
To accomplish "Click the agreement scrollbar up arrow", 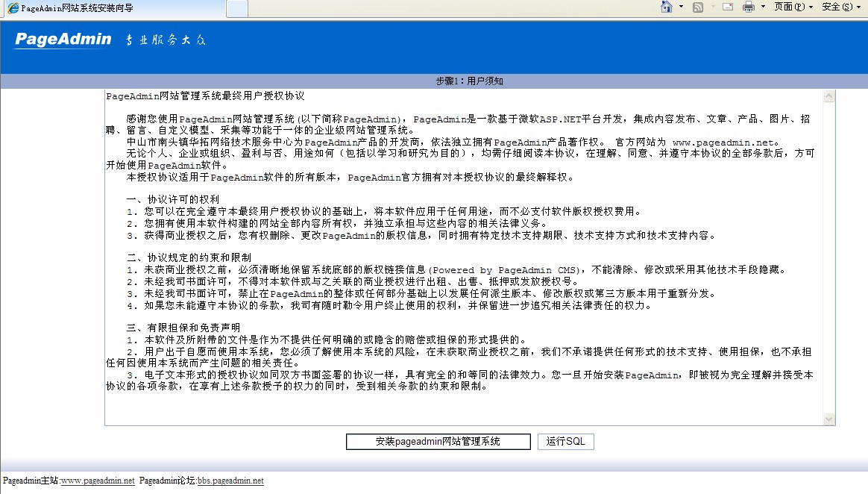I will click(x=829, y=96).
